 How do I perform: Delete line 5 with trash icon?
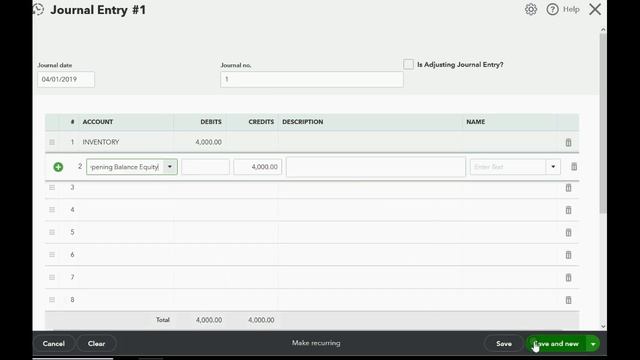click(x=568, y=233)
